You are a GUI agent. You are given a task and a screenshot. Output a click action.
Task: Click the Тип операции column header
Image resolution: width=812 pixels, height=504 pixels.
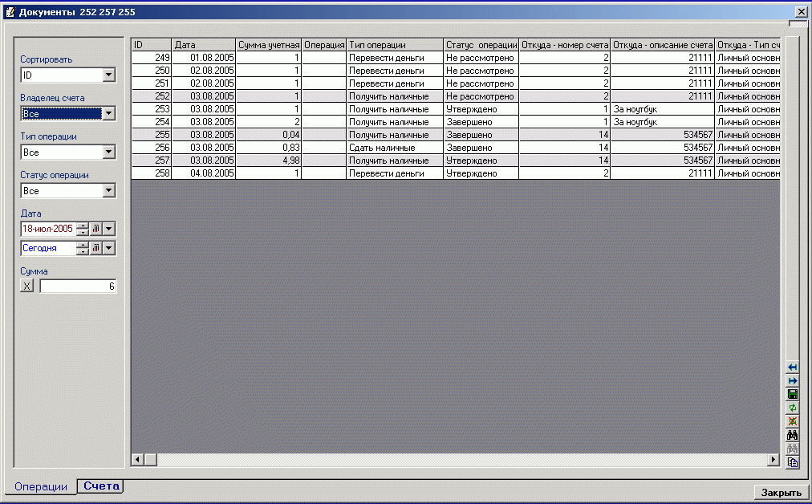tap(395, 45)
